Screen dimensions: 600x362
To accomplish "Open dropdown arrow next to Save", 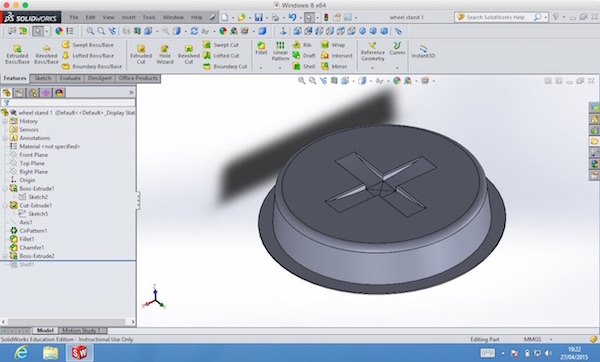I will [x=267, y=18].
